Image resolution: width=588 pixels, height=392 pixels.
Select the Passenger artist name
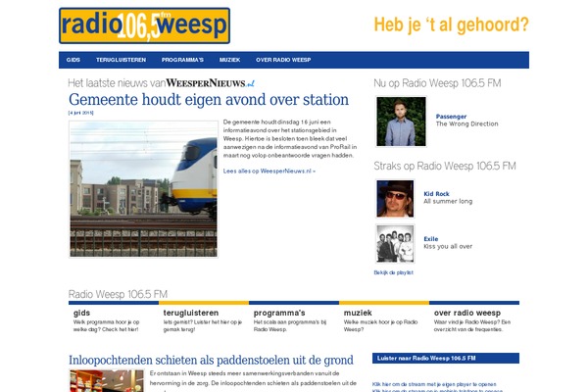click(451, 117)
